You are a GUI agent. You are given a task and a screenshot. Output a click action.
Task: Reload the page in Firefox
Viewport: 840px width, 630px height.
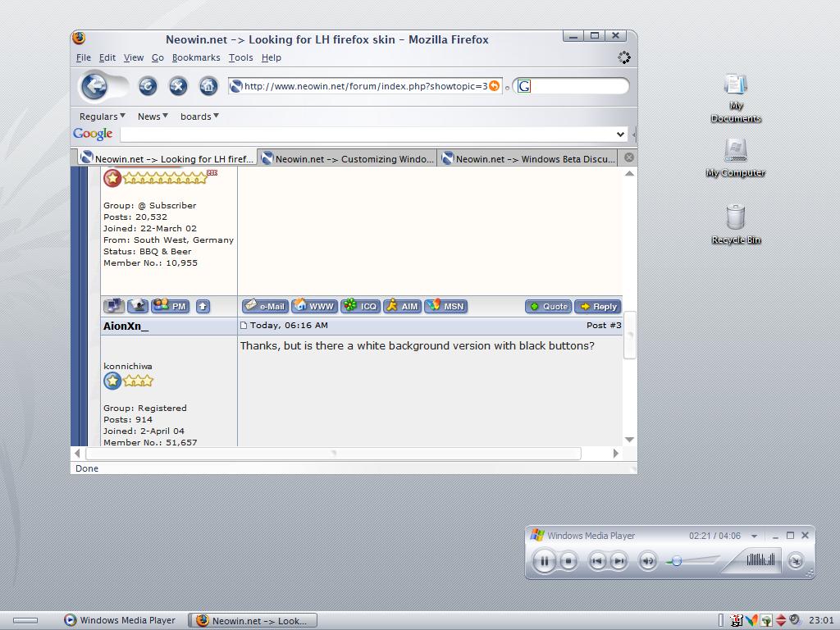point(148,85)
